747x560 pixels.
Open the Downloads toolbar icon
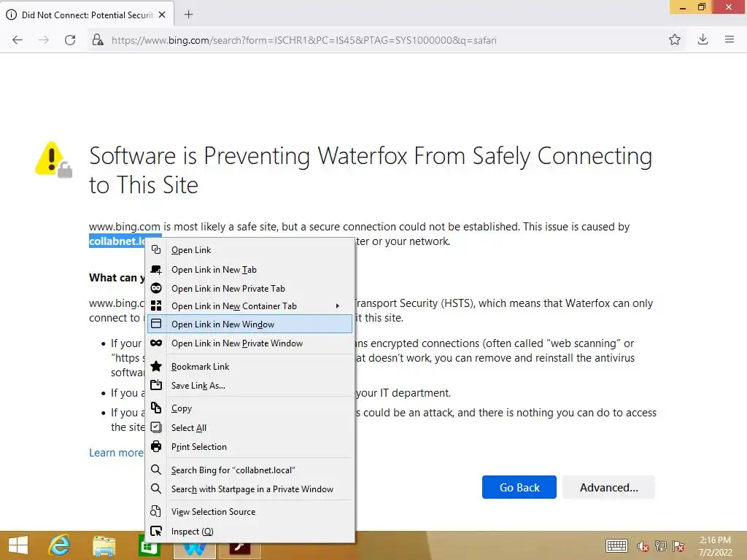click(703, 40)
